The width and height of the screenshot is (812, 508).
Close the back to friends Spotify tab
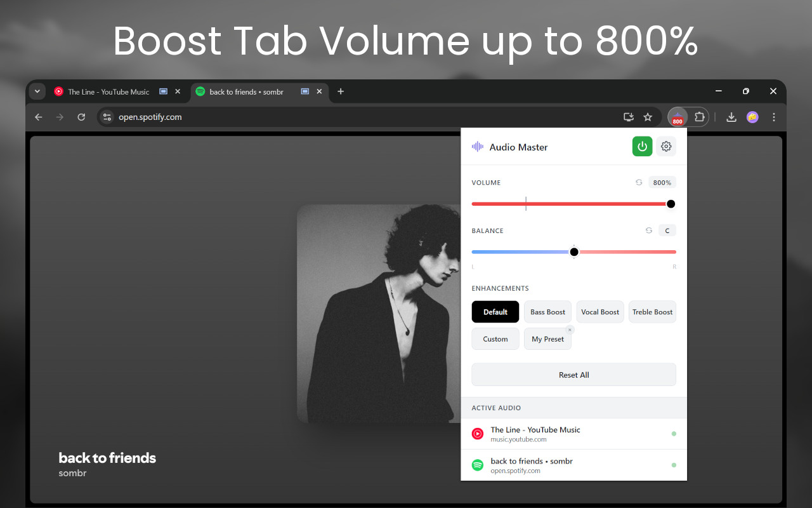coord(319,91)
